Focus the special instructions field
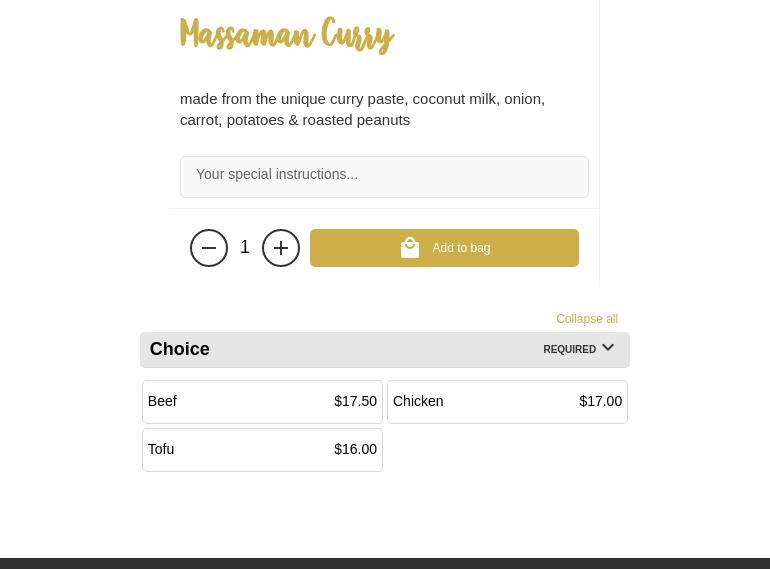This screenshot has width=770, height=569. click(x=384, y=176)
